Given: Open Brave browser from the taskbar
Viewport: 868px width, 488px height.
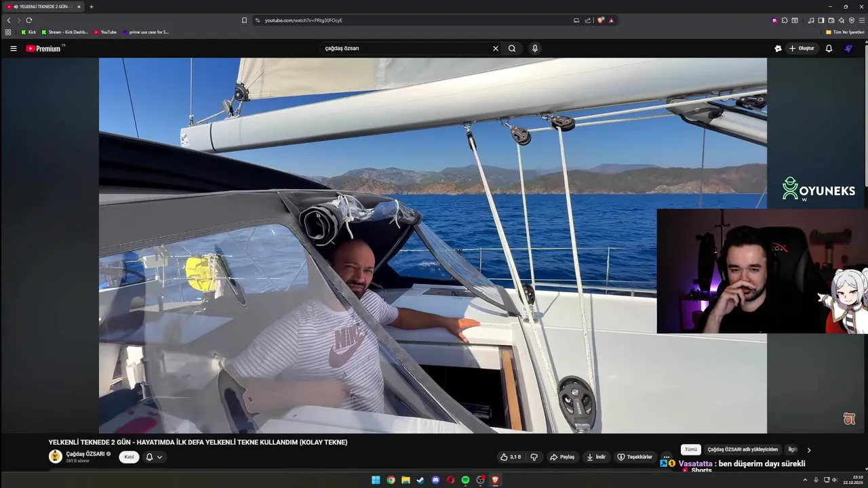Looking at the screenshot, I should coord(495,480).
